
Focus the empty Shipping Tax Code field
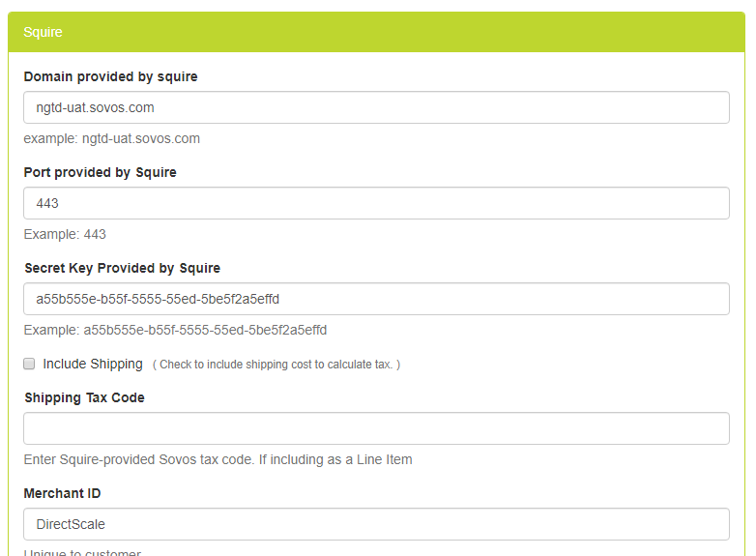coord(376,428)
